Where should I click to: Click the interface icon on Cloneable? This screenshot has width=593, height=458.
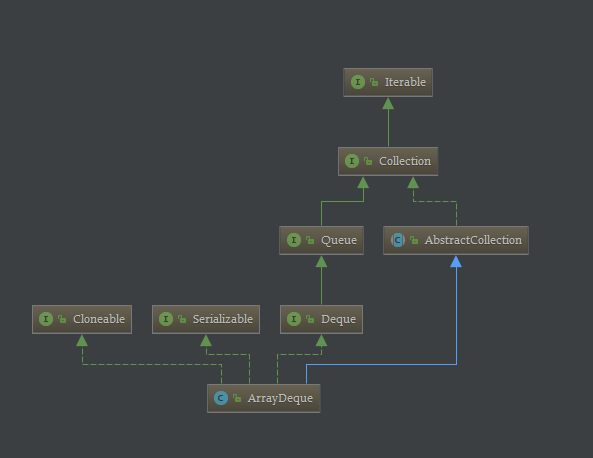click(46, 319)
